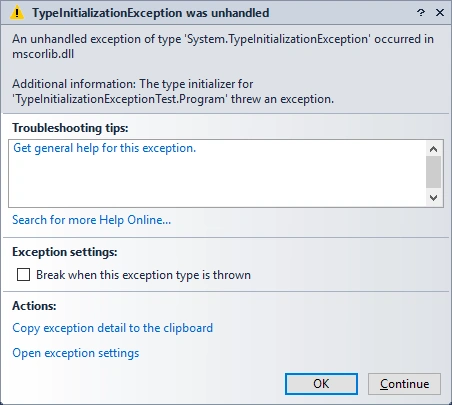Click the 'Troubleshooting tips:' heading
This screenshot has width=452, height=405.
coord(70,128)
